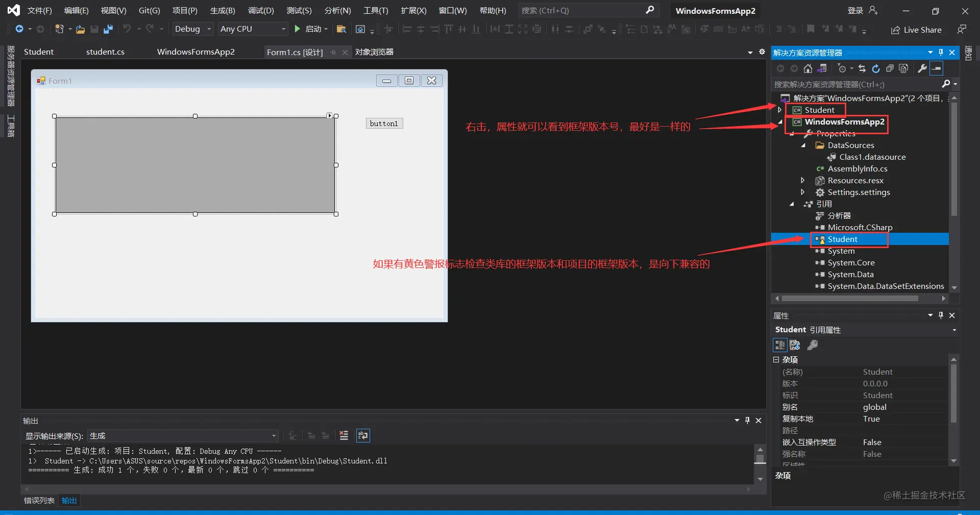
Task: Click the Solution Explorer search box
Action: (857, 84)
